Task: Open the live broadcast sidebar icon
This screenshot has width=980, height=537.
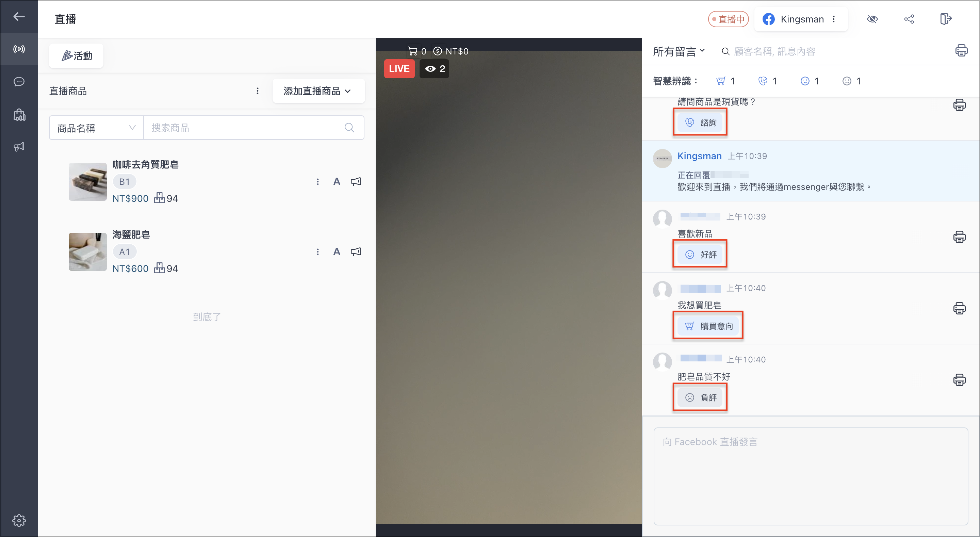Action: pyautogui.click(x=19, y=49)
